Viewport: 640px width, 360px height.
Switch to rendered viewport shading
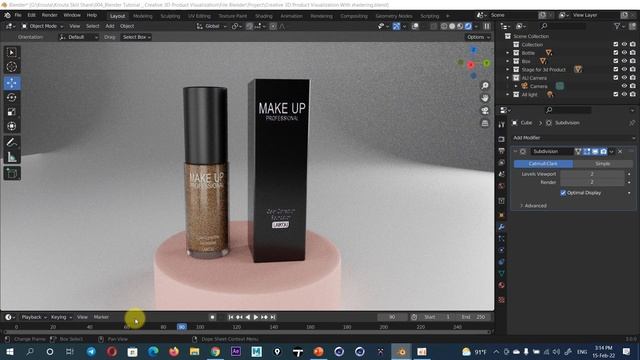point(468,26)
